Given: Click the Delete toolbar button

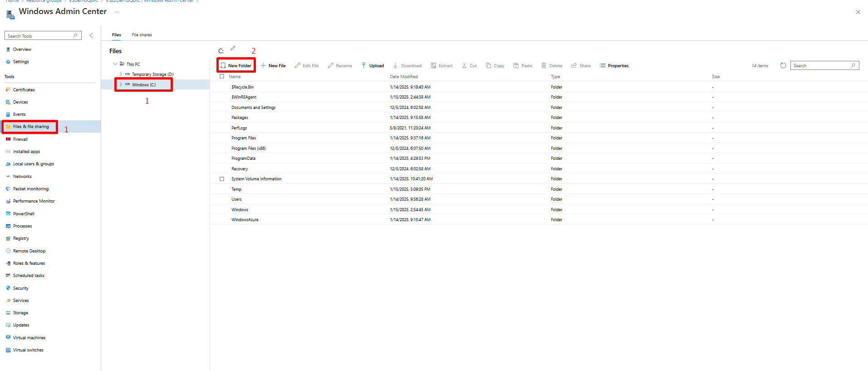Looking at the screenshot, I should [552, 66].
